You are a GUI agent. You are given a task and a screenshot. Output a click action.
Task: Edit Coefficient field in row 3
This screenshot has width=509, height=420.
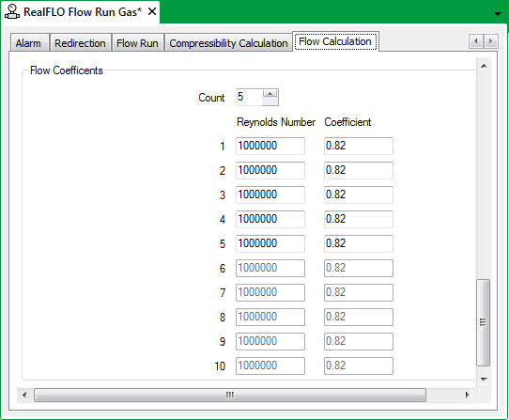359,194
